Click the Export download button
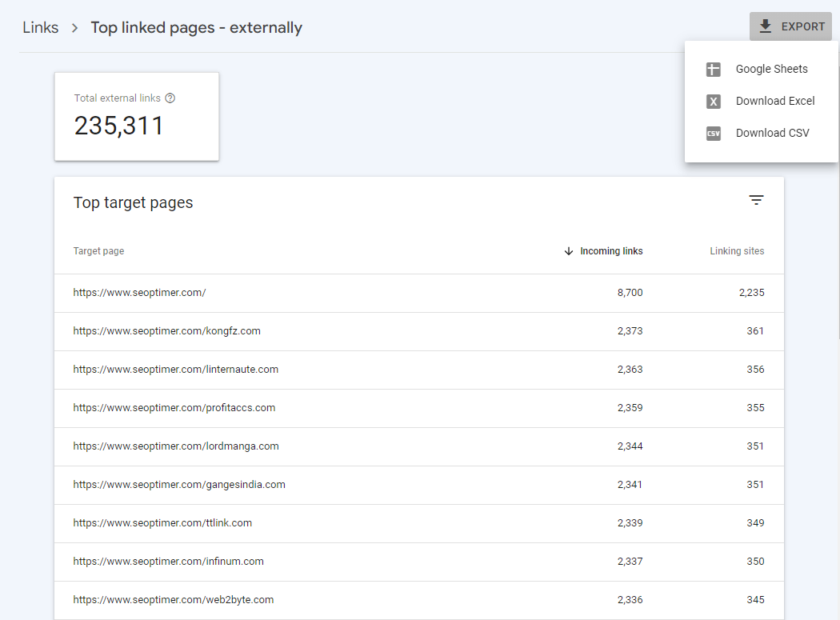This screenshot has height=620, width=840. [790, 26]
